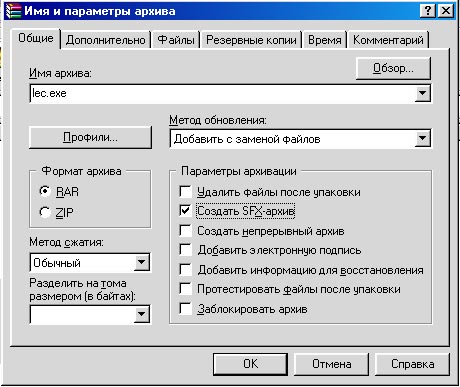Open the Комментарий tab
This screenshot has height=387, width=460.
(x=388, y=40)
